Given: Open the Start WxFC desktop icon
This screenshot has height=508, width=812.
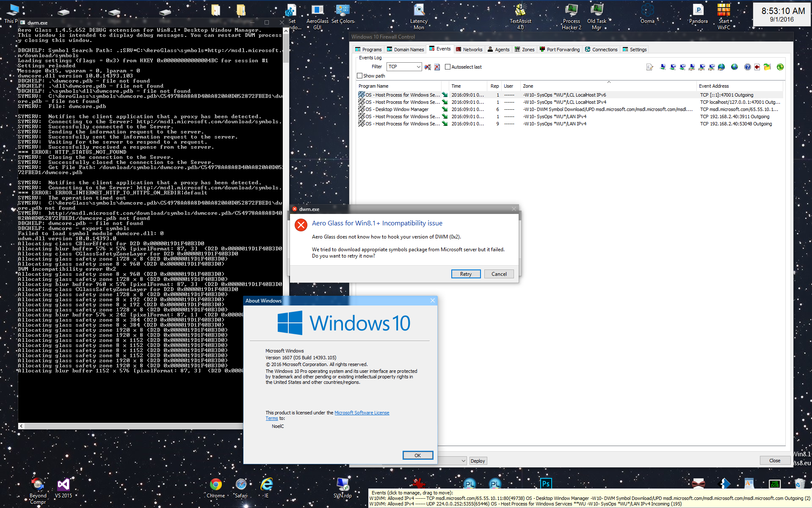Looking at the screenshot, I should point(724,17).
